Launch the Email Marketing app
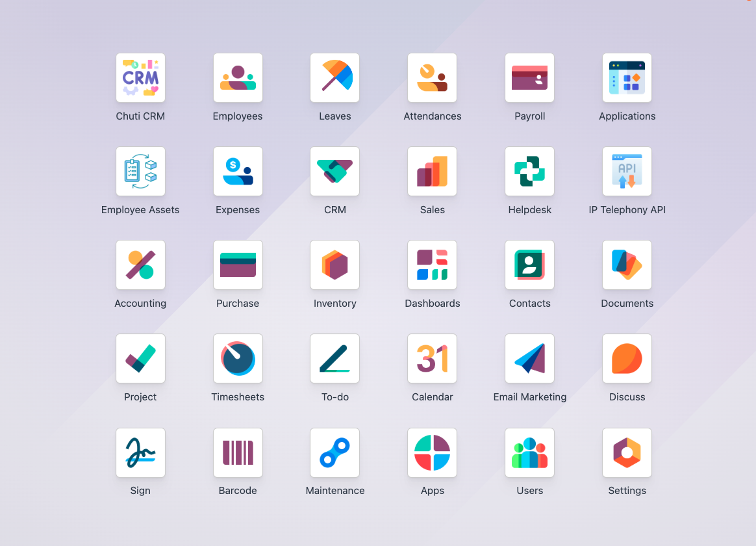 tap(529, 358)
